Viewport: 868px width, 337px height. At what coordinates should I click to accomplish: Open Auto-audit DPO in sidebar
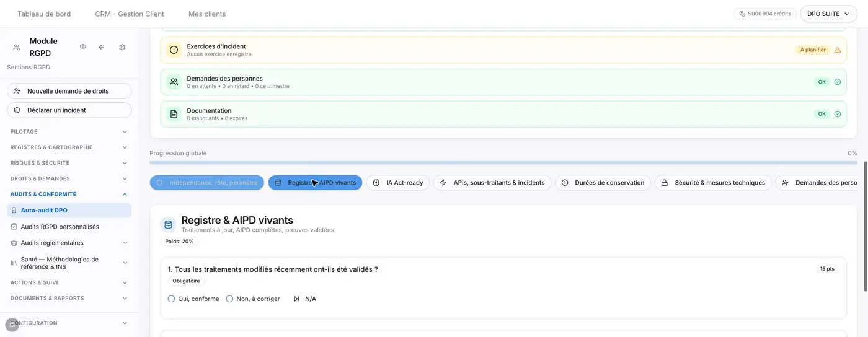(69, 211)
